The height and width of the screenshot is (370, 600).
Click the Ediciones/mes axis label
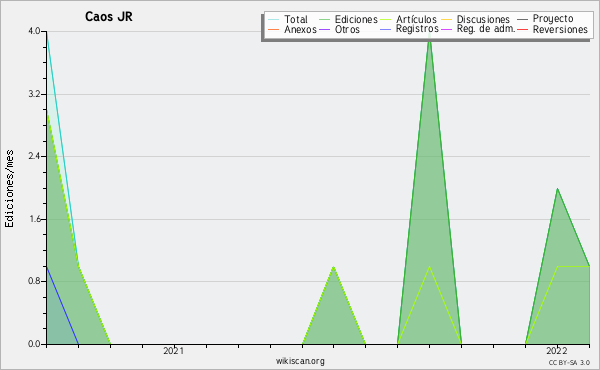point(9,189)
